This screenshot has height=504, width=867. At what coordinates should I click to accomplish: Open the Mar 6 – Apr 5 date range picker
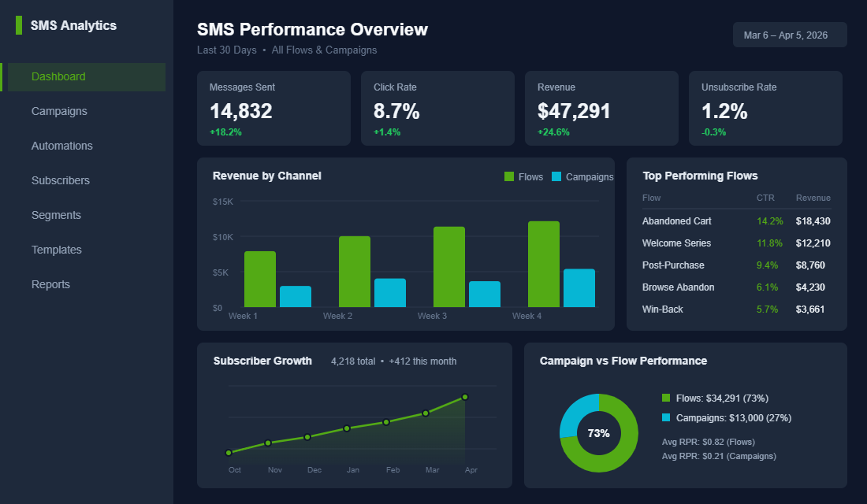click(790, 35)
